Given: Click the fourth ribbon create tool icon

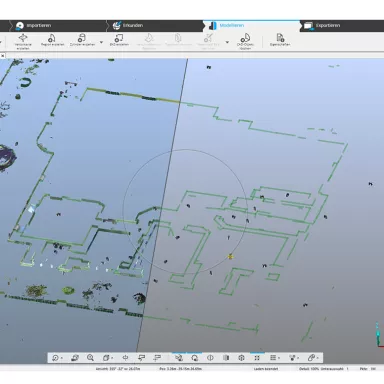Looking at the screenshot, I should coord(119,40).
